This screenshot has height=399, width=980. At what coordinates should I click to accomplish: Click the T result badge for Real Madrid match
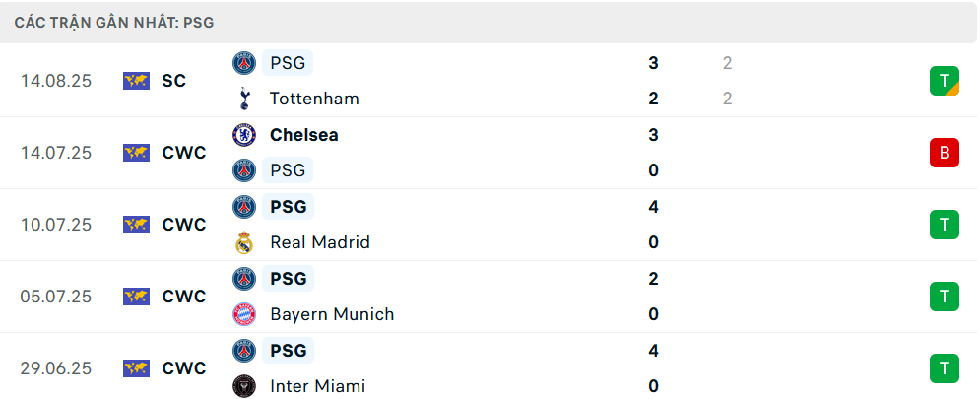point(944,225)
